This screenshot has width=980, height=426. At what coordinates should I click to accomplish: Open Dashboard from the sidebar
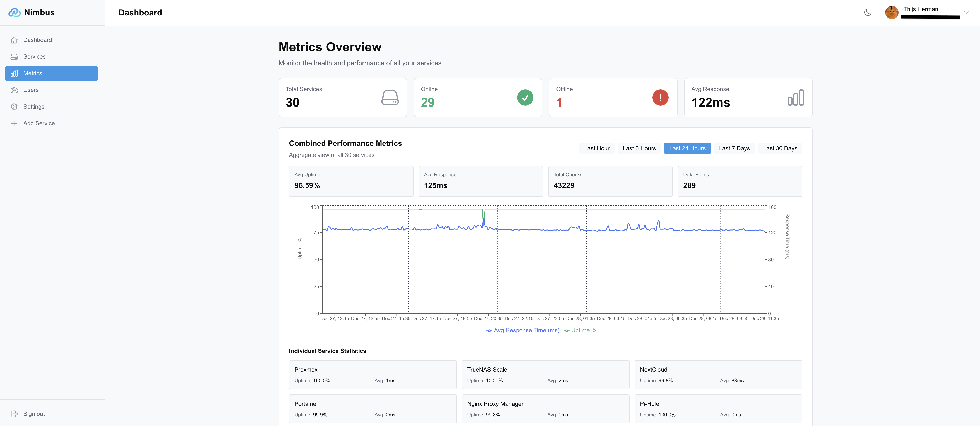tap(14, 40)
